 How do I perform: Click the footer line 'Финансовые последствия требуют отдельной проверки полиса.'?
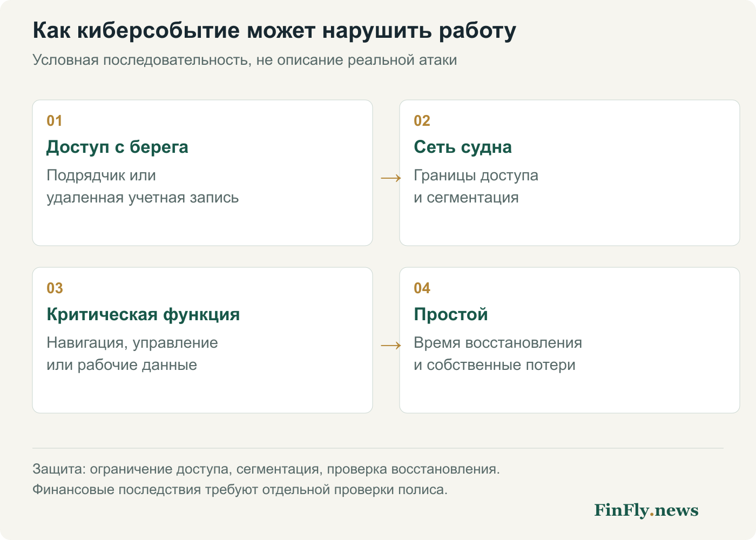pyautogui.click(x=240, y=490)
